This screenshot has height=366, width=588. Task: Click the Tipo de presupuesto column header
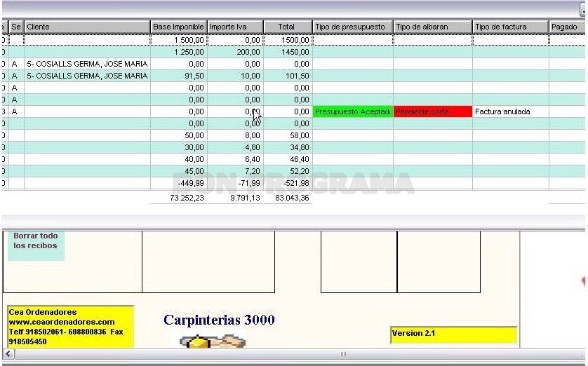point(352,27)
